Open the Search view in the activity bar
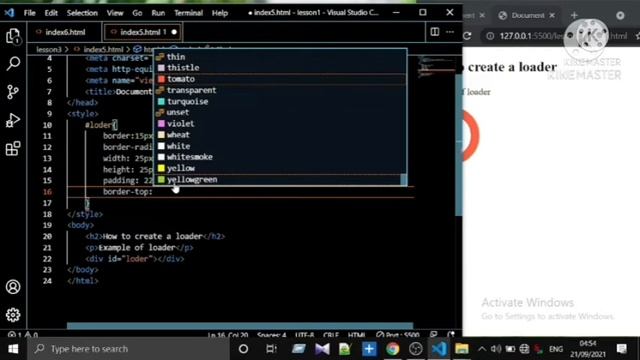This screenshot has width=640, height=360. point(13,64)
